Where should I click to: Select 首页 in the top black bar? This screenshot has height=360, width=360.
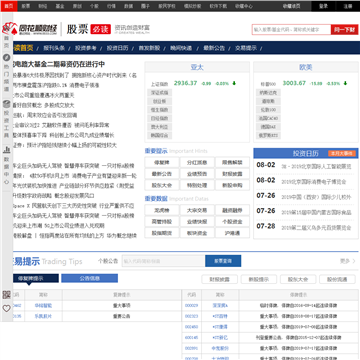(8, 6)
